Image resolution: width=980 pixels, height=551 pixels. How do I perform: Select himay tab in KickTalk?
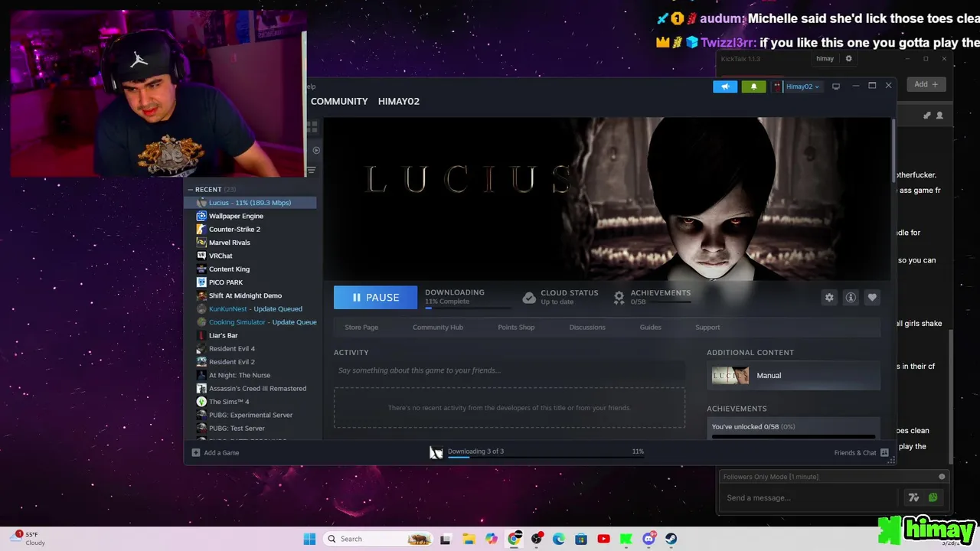825,59
